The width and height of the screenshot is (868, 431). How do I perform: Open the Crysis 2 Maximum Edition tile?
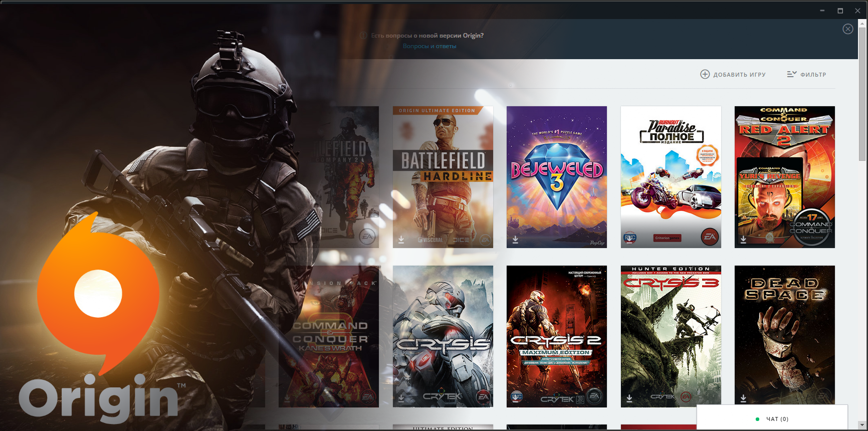(x=557, y=336)
